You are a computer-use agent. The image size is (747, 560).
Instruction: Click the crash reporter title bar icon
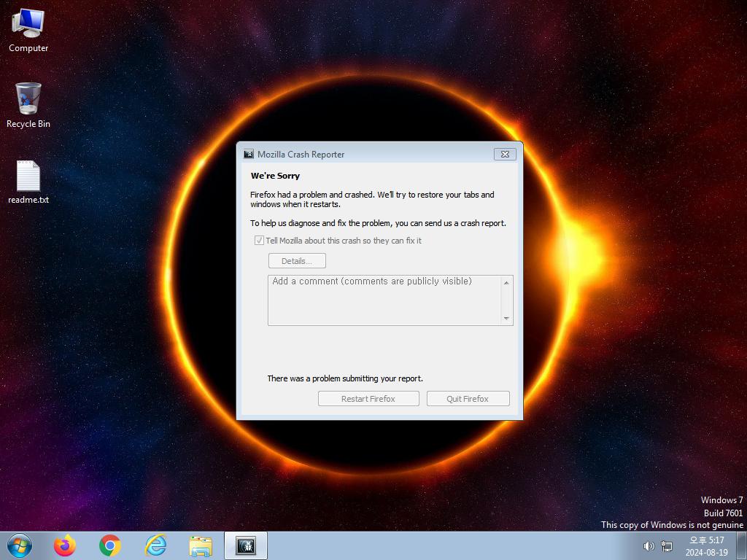tap(248, 154)
